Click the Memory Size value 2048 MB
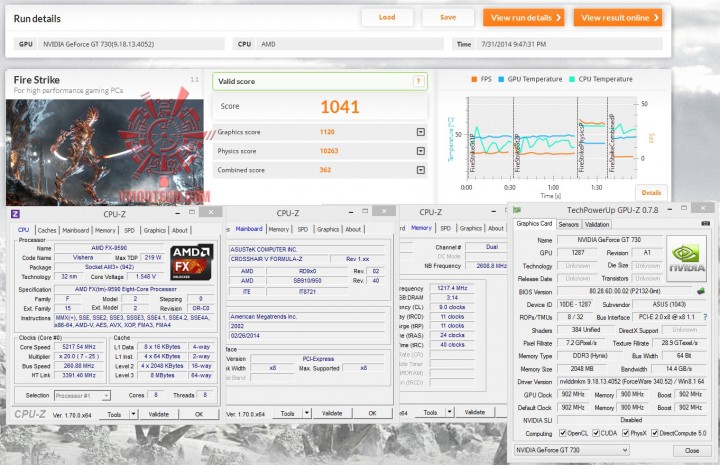720x465 pixels. [x=582, y=369]
